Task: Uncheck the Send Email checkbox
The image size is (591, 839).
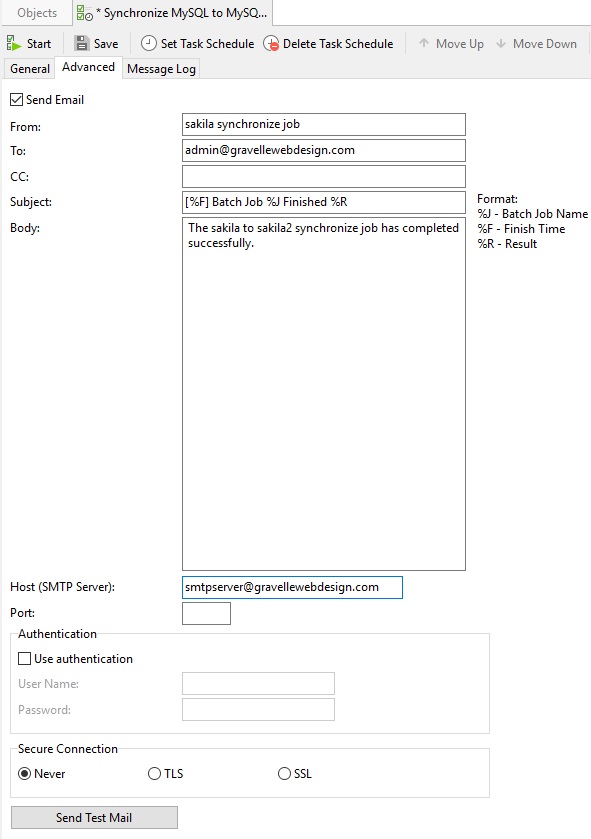Action: [17, 100]
